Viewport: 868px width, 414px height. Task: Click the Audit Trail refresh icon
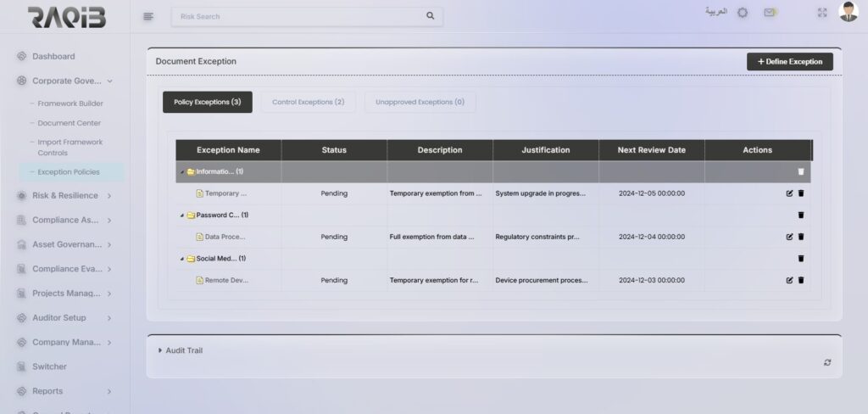[x=827, y=362]
